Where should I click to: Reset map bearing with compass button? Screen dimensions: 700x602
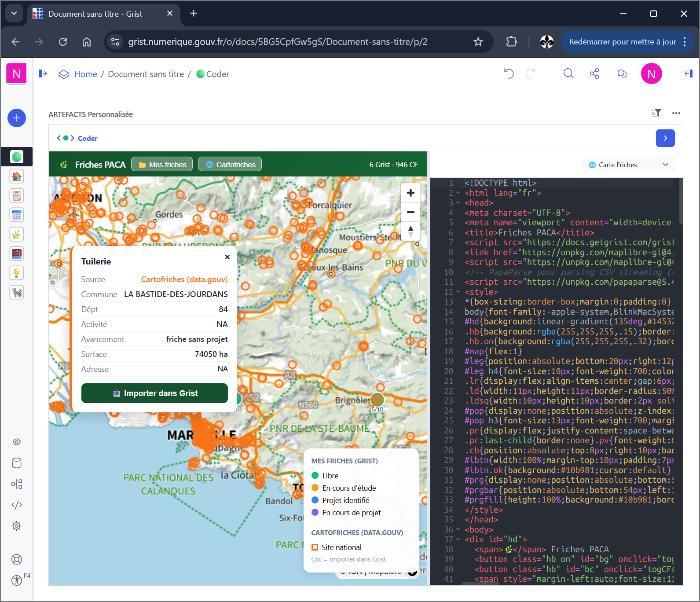coord(410,231)
